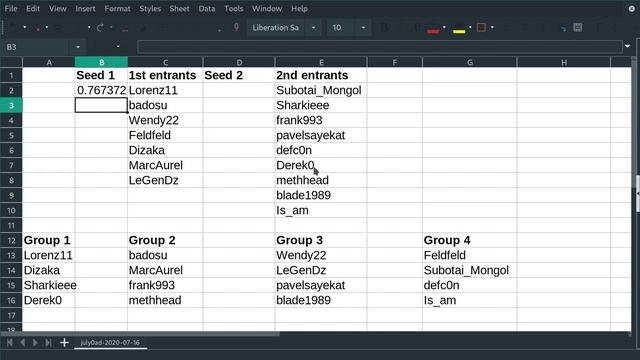Screen dimensions: 640x360
Task: Open the Borders dropdown arrow
Action: [492, 27]
